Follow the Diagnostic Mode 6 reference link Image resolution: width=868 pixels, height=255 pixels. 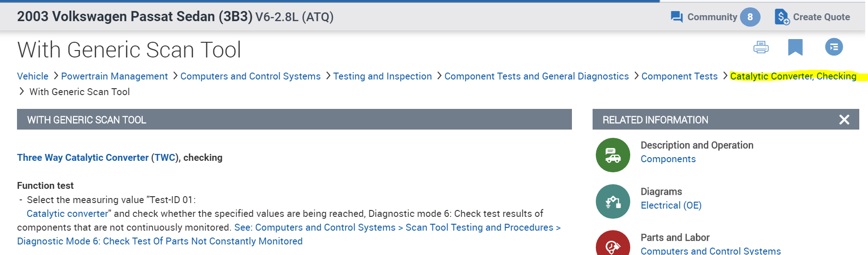pyautogui.click(x=159, y=241)
